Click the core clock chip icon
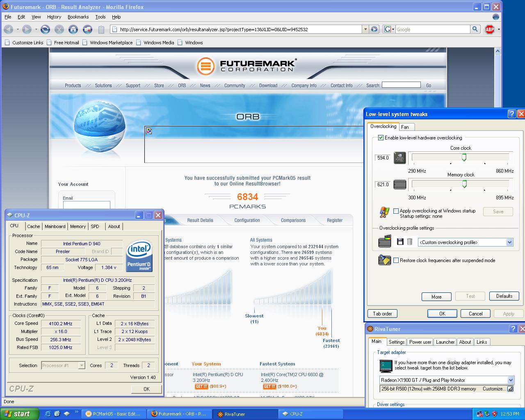Image resolution: width=525 pixels, height=420 pixels. pos(400,157)
